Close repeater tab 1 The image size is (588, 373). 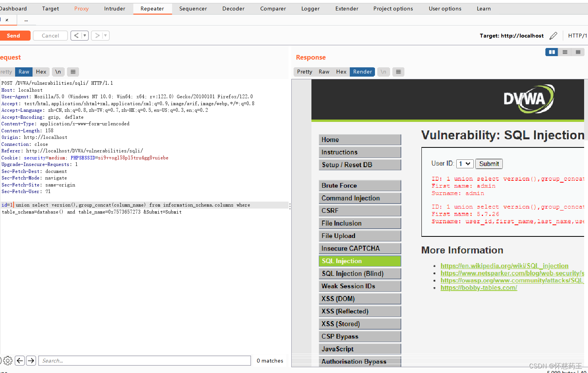click(7, 20)
